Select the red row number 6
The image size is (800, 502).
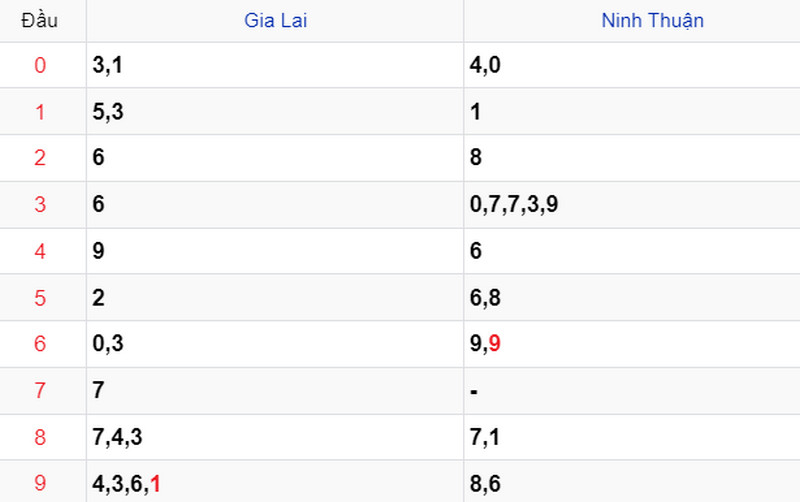[40, 344]
